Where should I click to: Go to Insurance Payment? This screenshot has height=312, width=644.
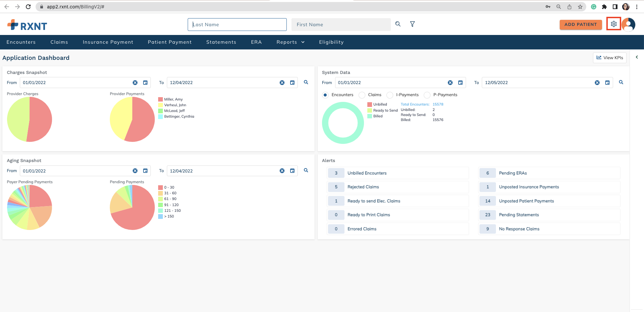point(108,42)
